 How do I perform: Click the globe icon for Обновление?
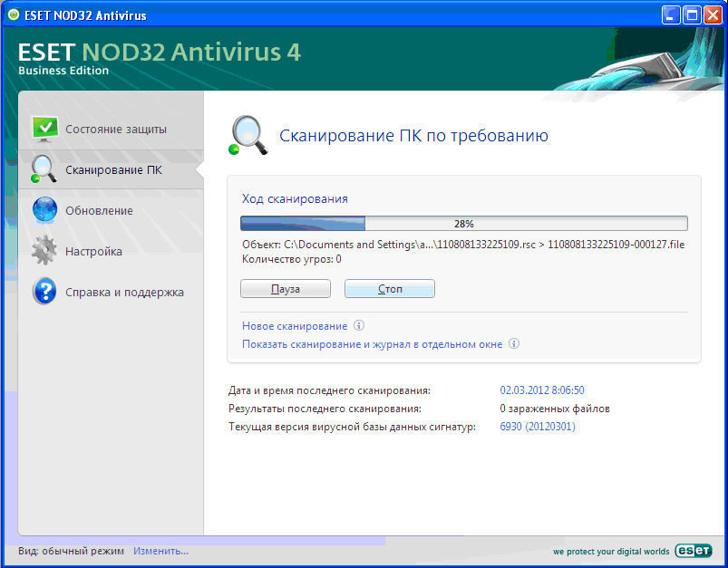click(x=44, y=210)
